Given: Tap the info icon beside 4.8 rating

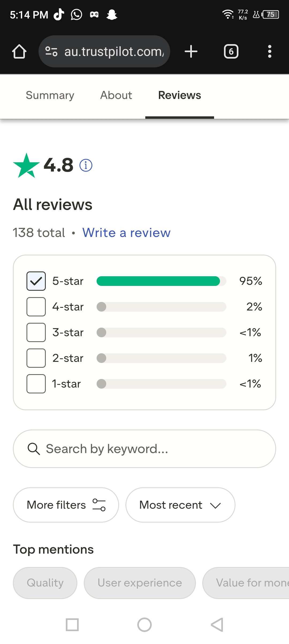Looking at the screenshot, I should pos(86,165).
